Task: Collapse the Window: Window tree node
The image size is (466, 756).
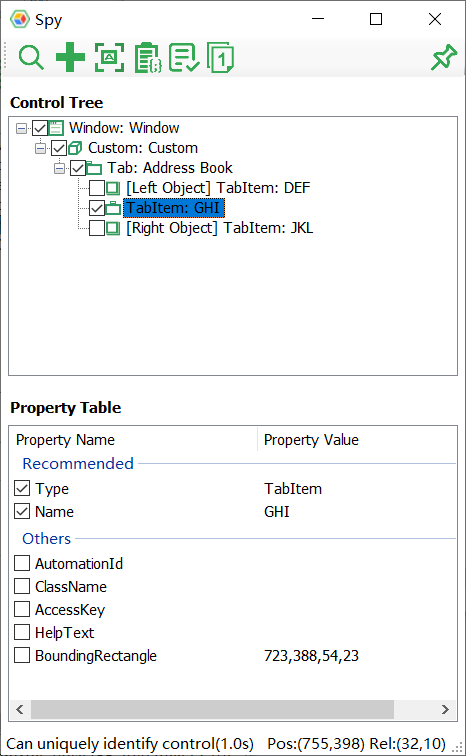Action: point(21,128)
